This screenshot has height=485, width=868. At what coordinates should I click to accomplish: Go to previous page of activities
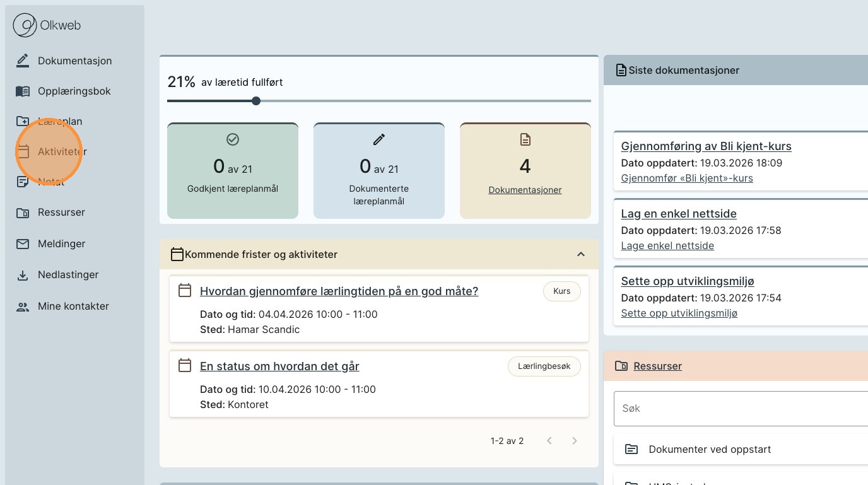click(549, 441)
